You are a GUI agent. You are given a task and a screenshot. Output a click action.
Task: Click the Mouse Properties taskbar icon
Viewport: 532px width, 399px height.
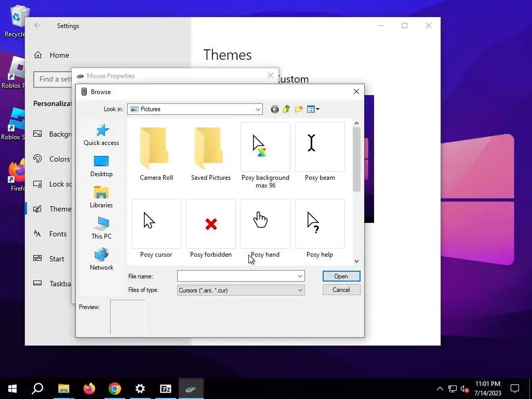191,389
